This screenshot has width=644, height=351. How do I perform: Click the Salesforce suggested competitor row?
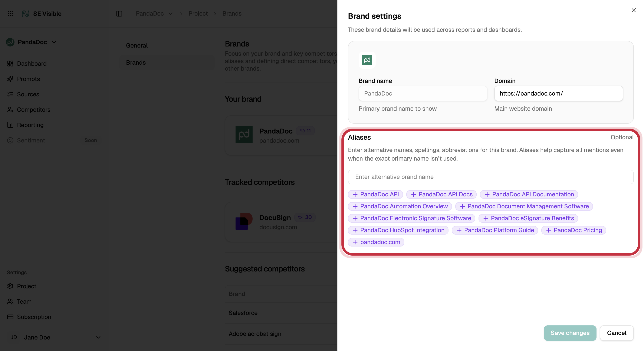click(x=281, y=313)
